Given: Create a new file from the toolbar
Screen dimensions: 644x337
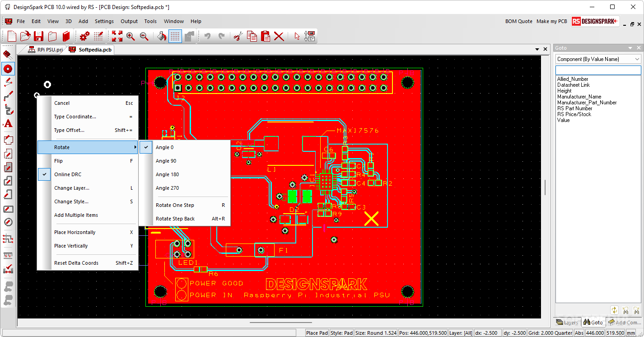Looking at the screenshot, I should pos(12,36).
